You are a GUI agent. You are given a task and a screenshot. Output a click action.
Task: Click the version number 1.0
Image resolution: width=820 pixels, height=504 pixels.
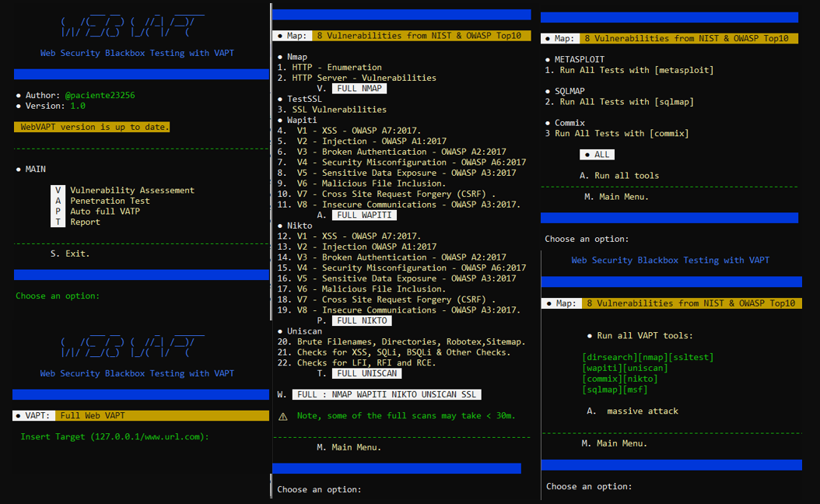pyautogui.click(x=78, y=106)
